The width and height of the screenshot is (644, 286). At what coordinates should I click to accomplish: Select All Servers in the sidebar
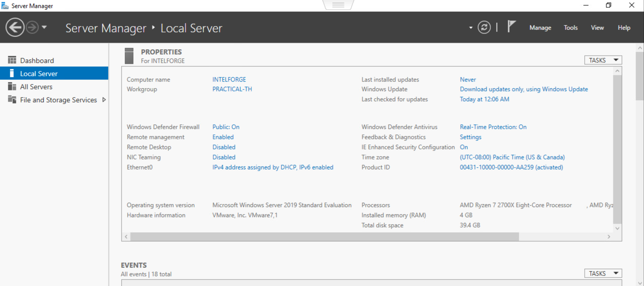54,87
